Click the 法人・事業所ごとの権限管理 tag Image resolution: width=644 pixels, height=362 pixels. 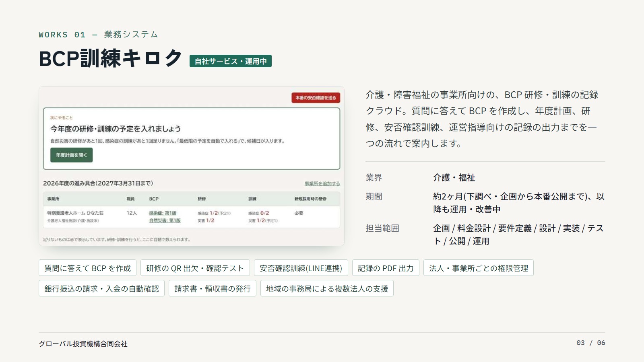tap(479, 268)
